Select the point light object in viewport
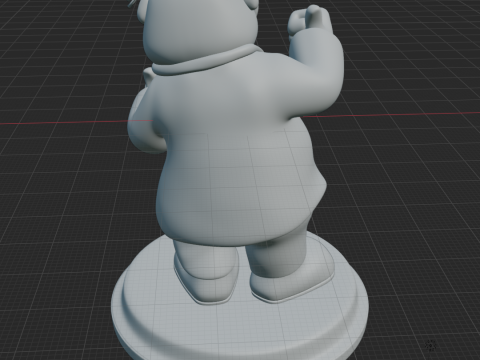The height and width of the screenshot is (360, 480). tap(431, 346)
